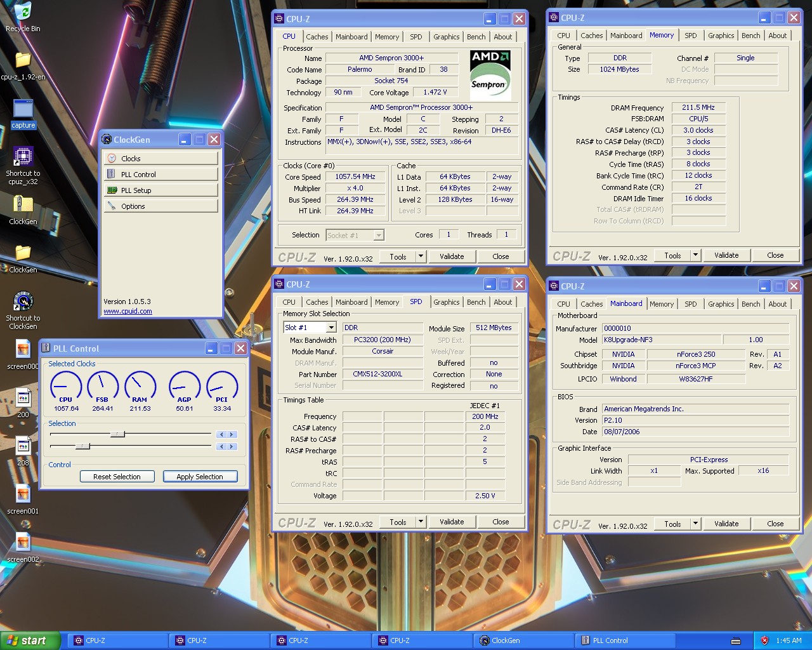Image resolution: width=812 pixels, height=650 pixels.
Task: Open the Windows Start menu
Action: click(x=30, y=640)
